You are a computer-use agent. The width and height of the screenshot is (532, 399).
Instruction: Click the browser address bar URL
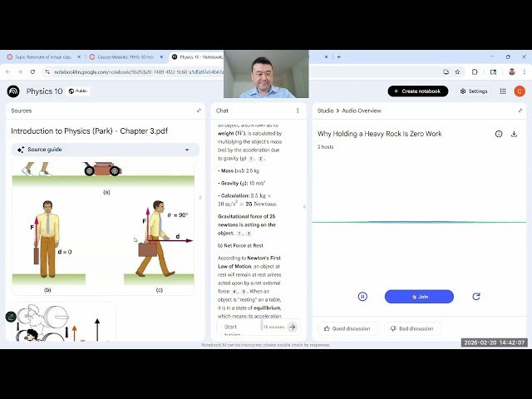click(139, 72)
